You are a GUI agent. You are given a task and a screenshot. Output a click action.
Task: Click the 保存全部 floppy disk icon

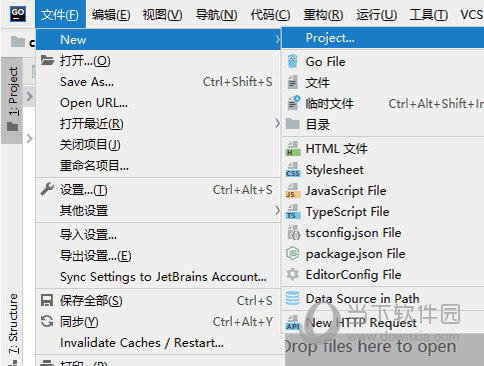coord(47,300)
